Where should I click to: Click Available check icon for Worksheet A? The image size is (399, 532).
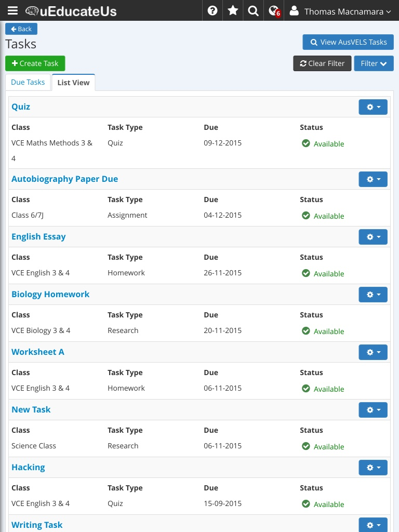pyautogui.click(x=305, y=389)
